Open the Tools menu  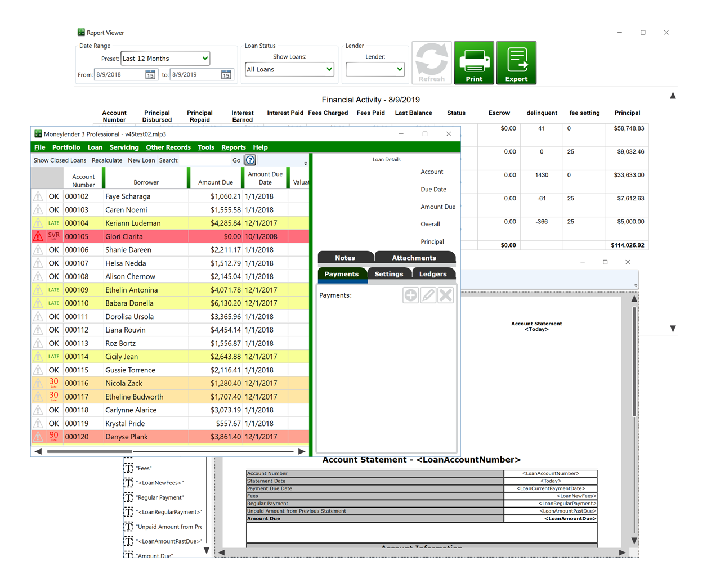(x=205, y=147)
